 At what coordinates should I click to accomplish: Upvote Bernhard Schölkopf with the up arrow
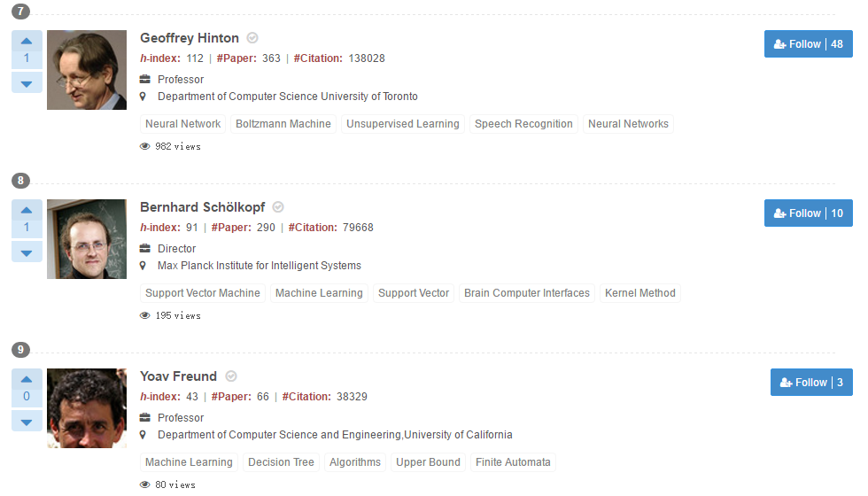pos(27,210)
